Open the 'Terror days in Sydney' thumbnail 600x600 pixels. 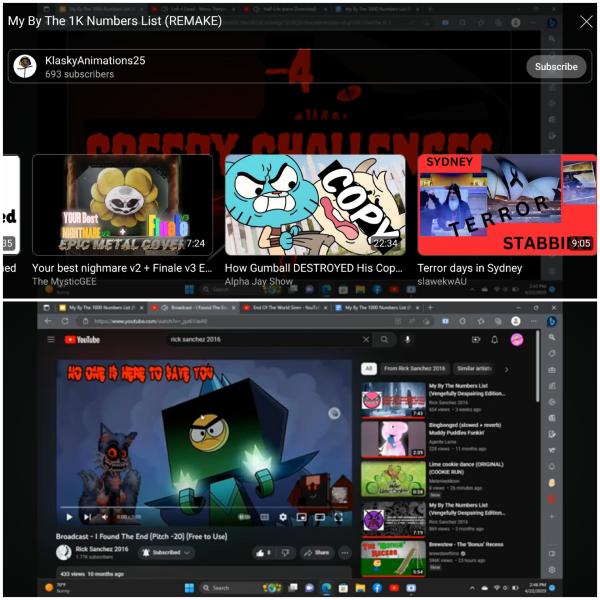507,205
